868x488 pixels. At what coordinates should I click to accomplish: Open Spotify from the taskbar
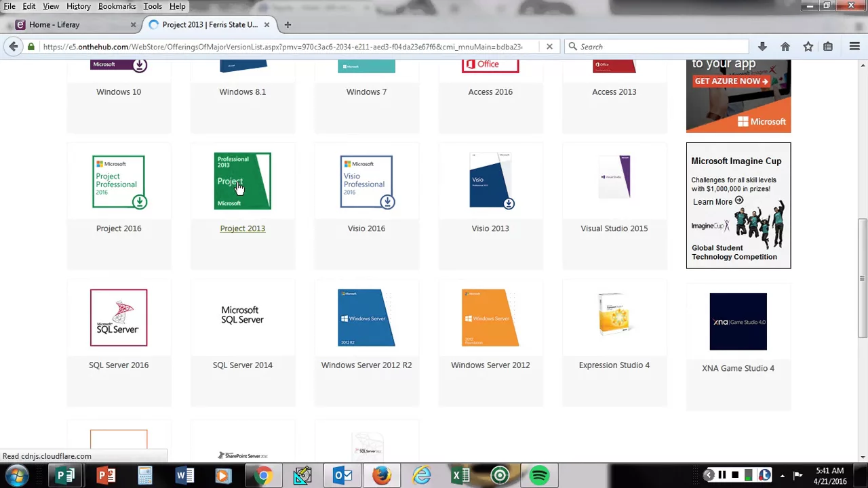click(x=539, y=476)
